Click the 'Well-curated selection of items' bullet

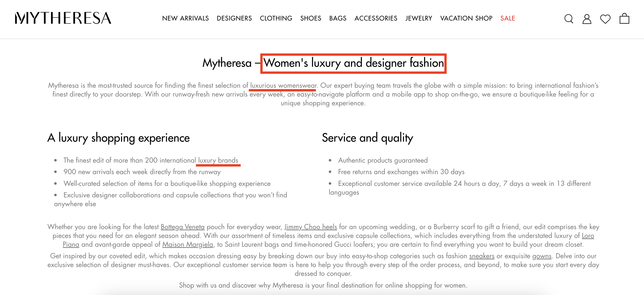(x=167, y=184)
